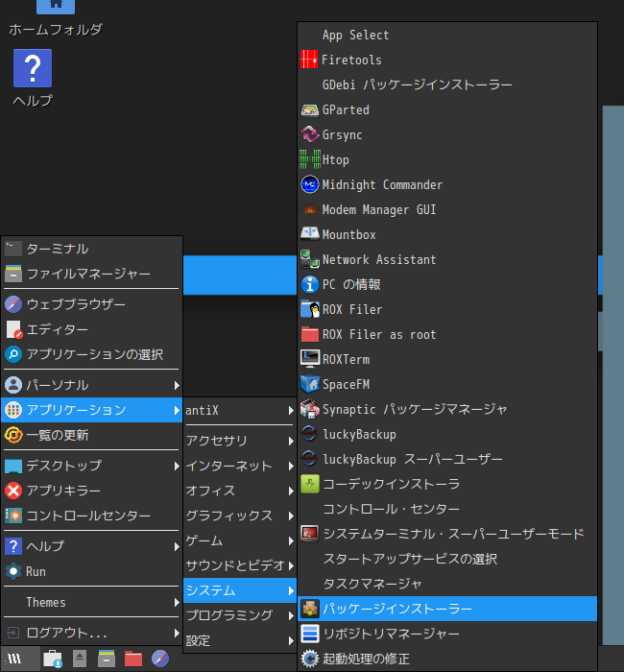The image size is (624, 672).
Task: Expand the インターネット category
Action: click(240, 466)
